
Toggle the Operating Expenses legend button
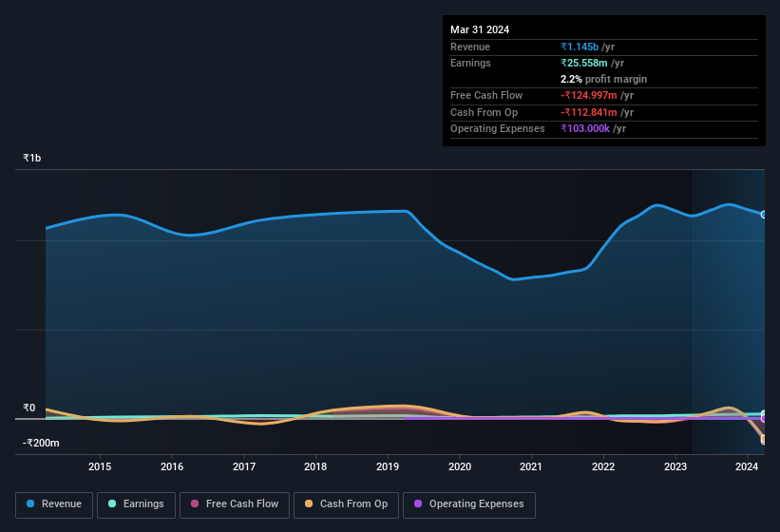coord(468,504)
